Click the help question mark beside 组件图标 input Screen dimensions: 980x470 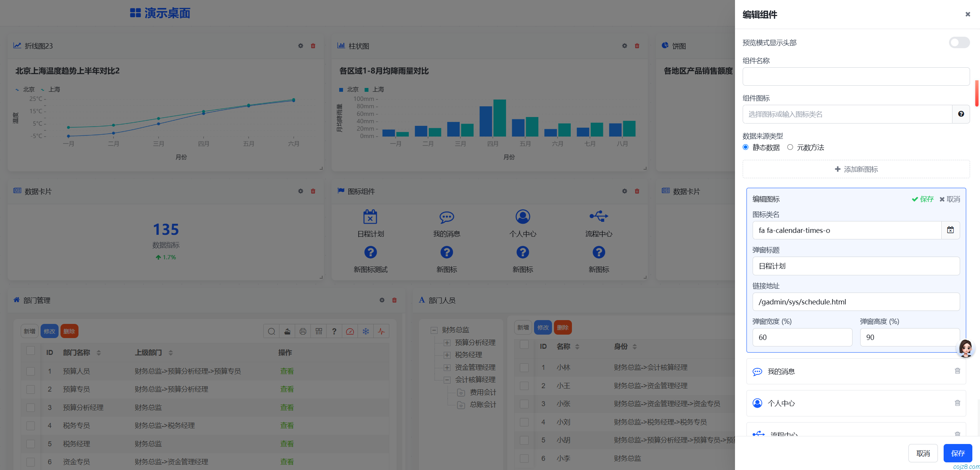pos(961,114)
